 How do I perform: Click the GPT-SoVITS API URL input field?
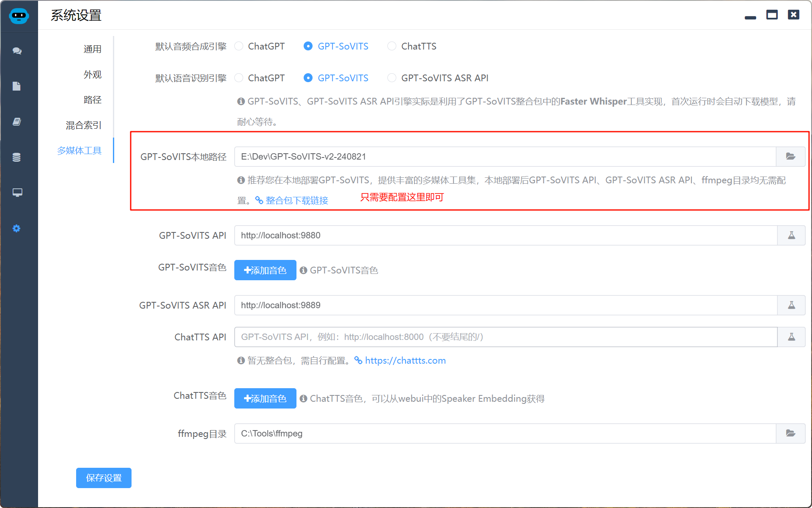pyautogui.click(x=506, y=235)
